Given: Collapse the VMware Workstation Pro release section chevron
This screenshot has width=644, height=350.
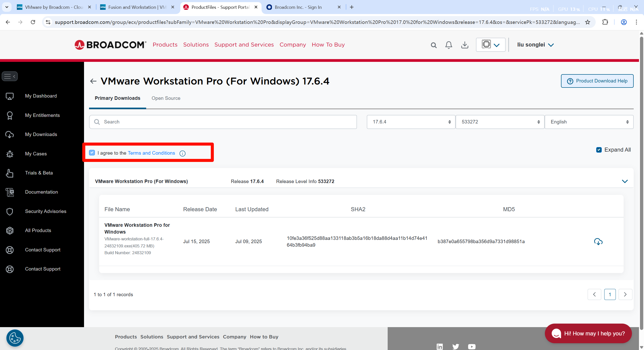Looking at the screenshot, I should [x=625, y=181].
